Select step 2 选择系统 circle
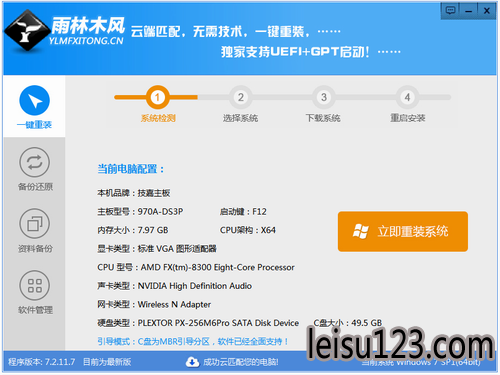500x375 pixels. pos(241,97)
